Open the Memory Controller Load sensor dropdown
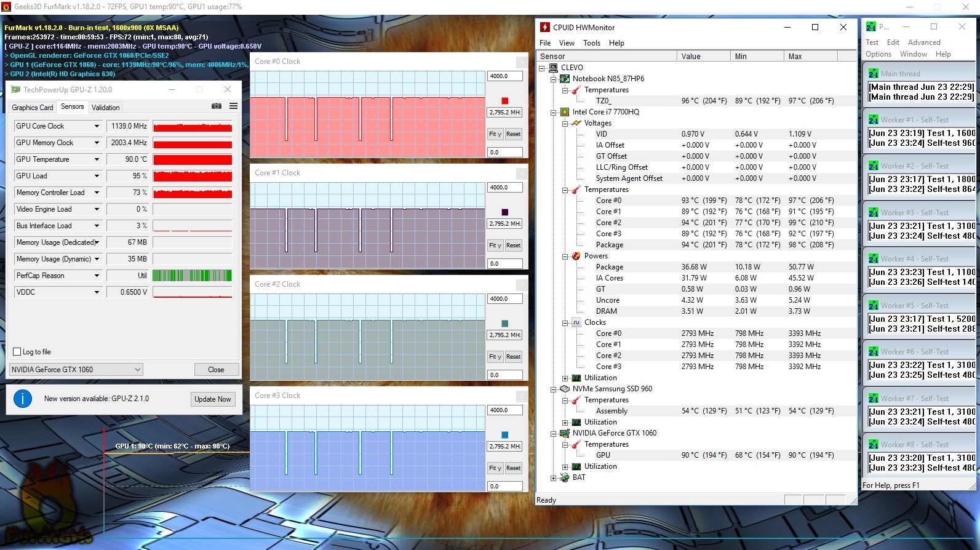This screenshot has width=980, height=550. pyautogui.click(x=97, y=193)
